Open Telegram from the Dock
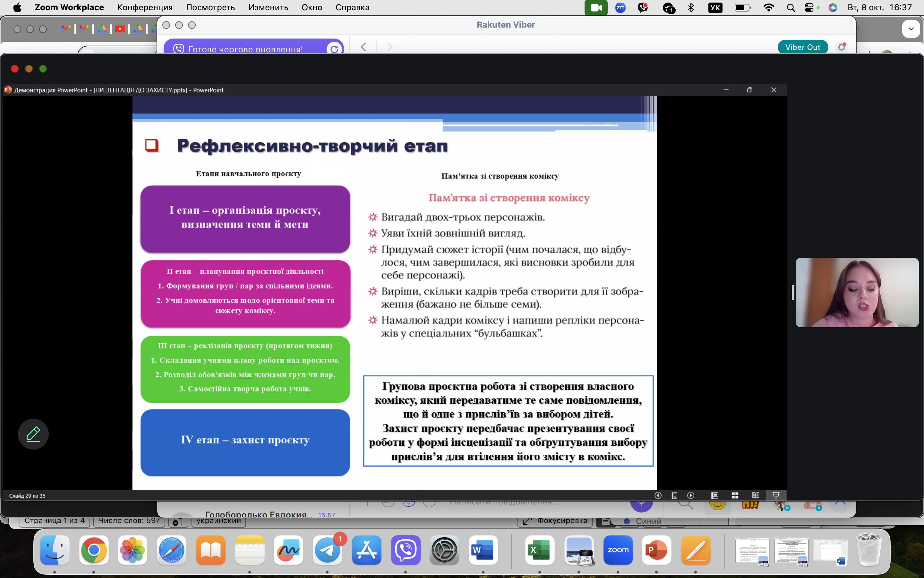The height and width of the screenshot is (578, 924). pyautogui.click(x=328, y=550)
